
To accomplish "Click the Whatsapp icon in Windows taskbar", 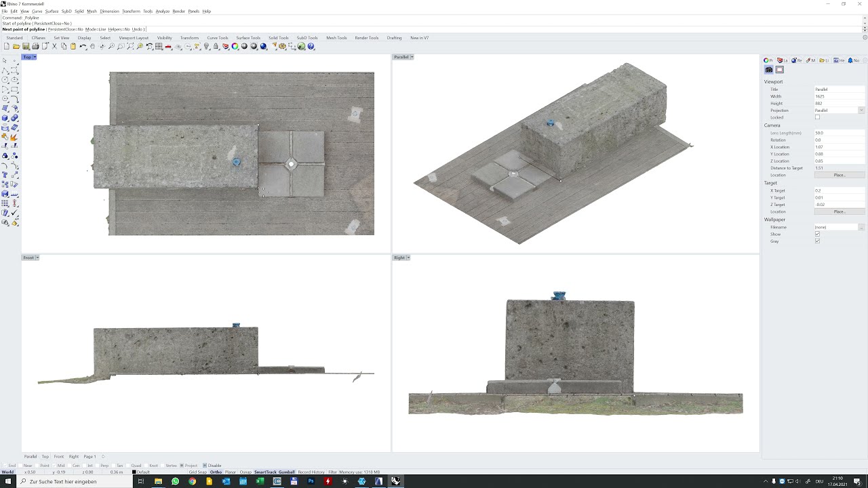I will 175,481.
